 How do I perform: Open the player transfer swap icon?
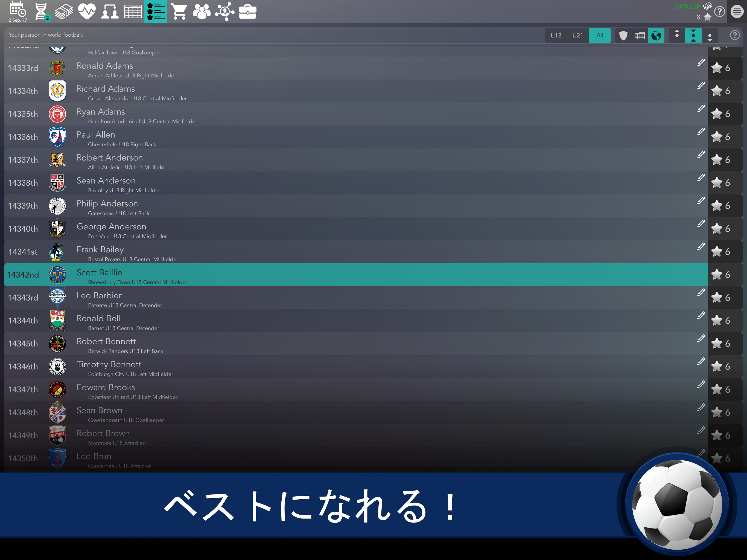click(x=110, y=11)
